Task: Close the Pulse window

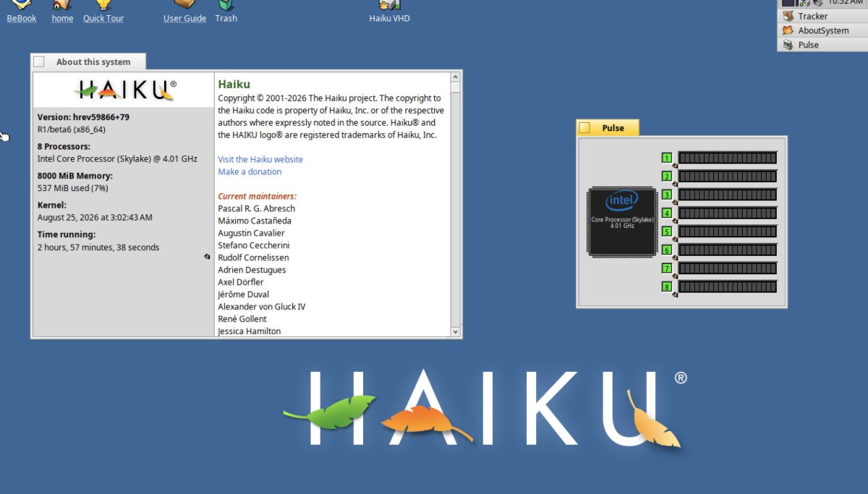Action: click(584, 128)
